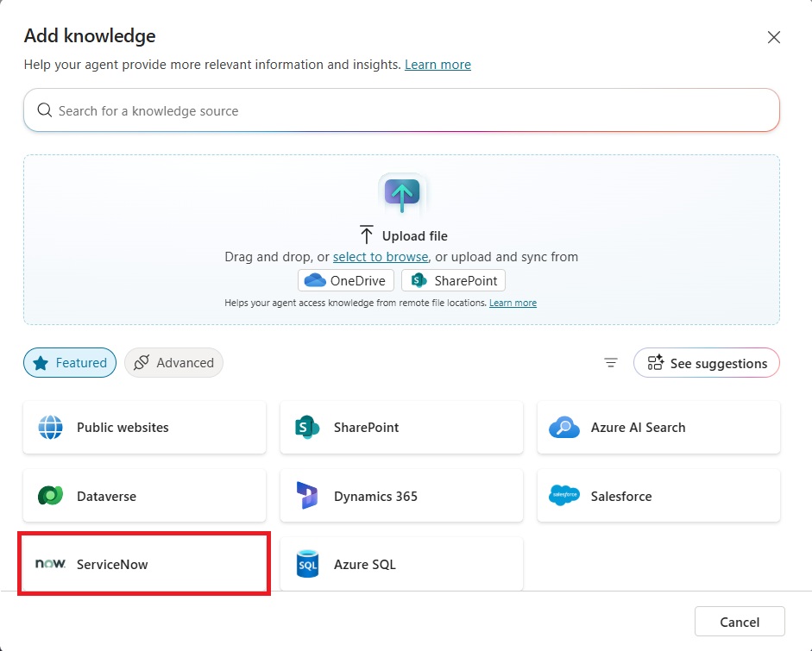
Task: Open the filter options icon
Action: tap(611, 363)
